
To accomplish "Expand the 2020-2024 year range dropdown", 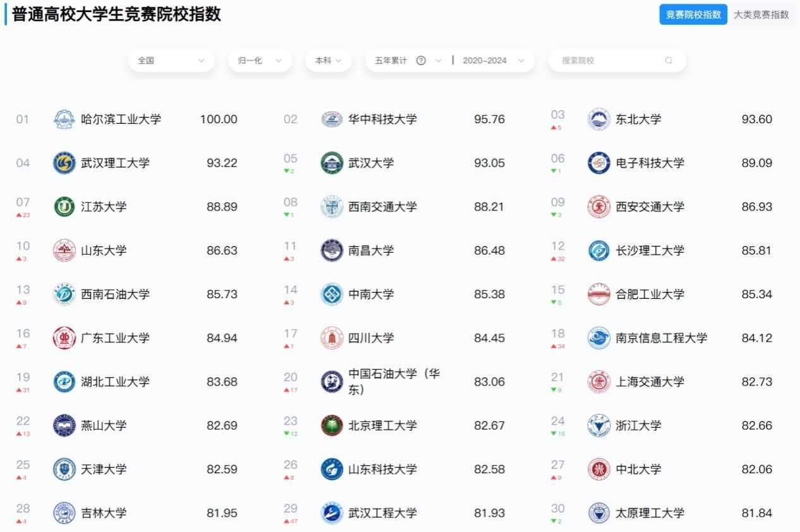I will click(494, 61).
